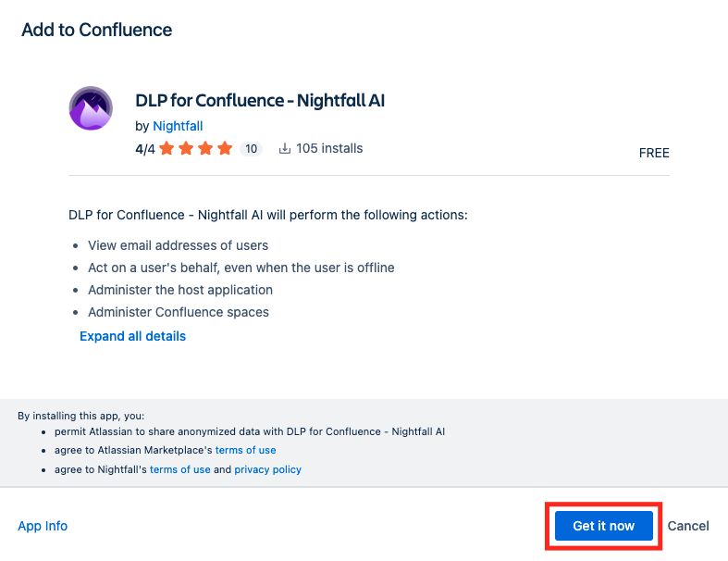The height and width of the screenshot is (561, 728).
Task: Click the DLP for Confluence app title
Action: (x=260, y=100)
